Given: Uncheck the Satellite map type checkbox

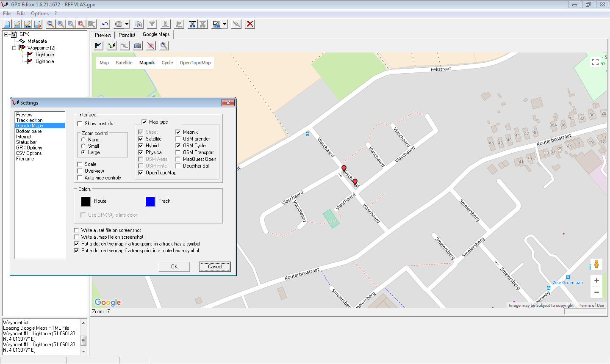Looking at the screenshot, I should pos(141,139).
